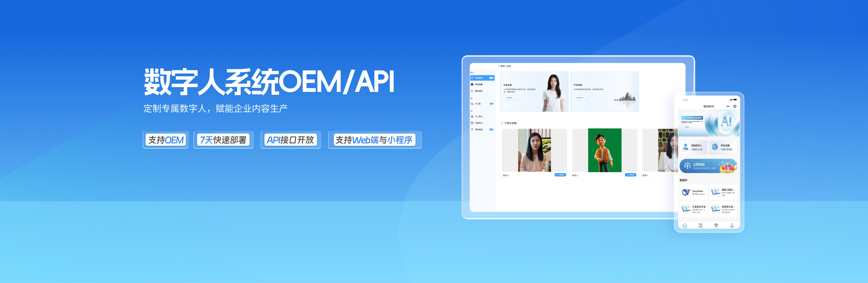Screen dimensions: 868x283
Task: Select the first 数字人 woman thumbnail
Action: coord(534,150)
